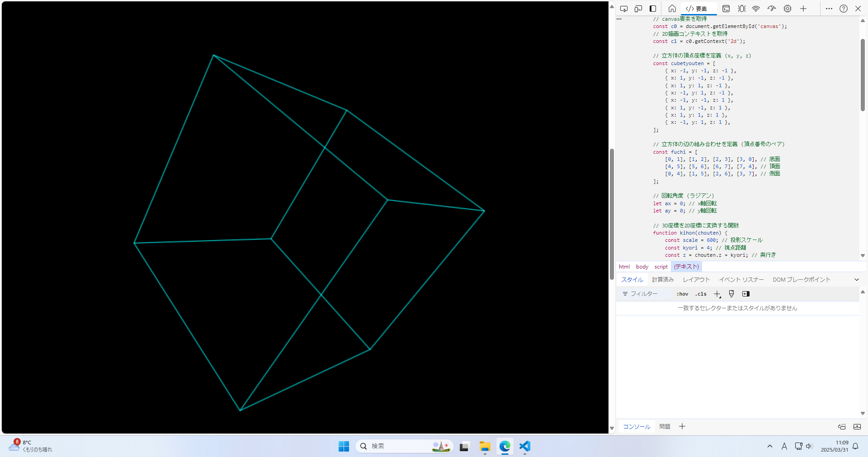Toggle device emulation mode

point(638,9)
